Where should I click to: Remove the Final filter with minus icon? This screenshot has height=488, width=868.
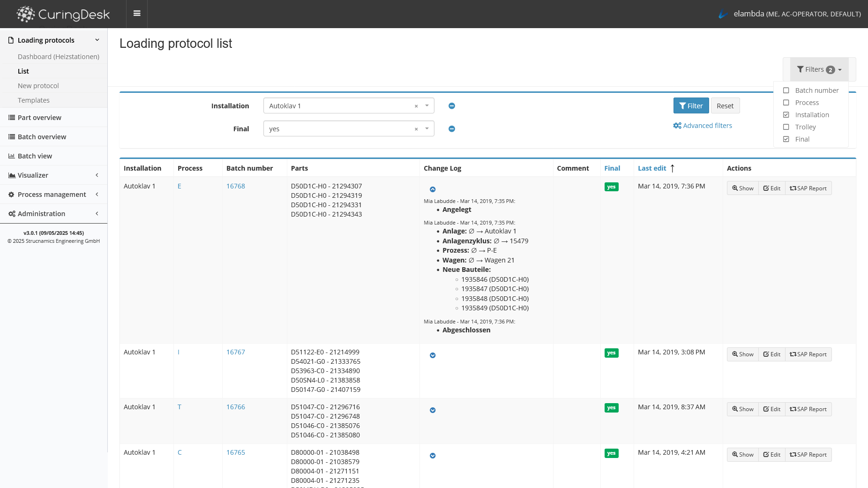tap(451, 129)
